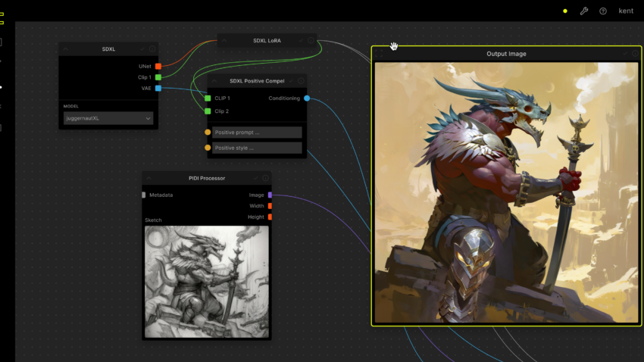Viewport: 644px width, 362px height.
Task: Open the wrench settings icon
Action: (584, 11)
